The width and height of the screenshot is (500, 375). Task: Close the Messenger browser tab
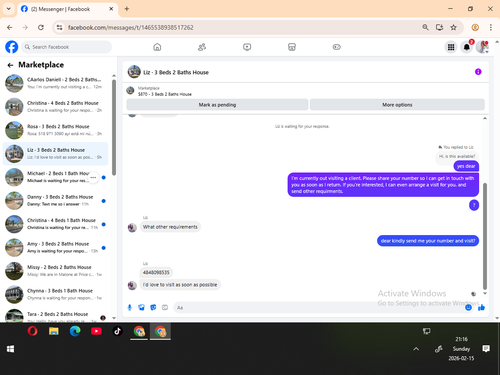point(111,9)
